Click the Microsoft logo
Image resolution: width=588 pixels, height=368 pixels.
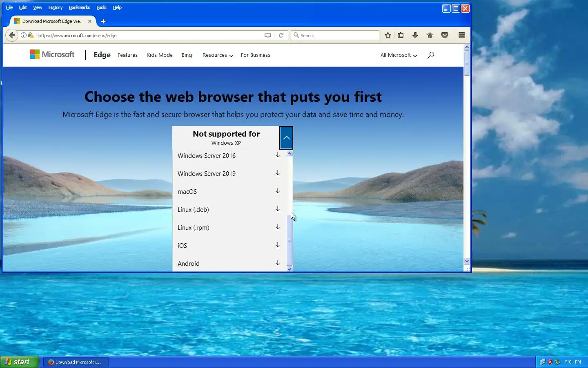click(52, 54)
